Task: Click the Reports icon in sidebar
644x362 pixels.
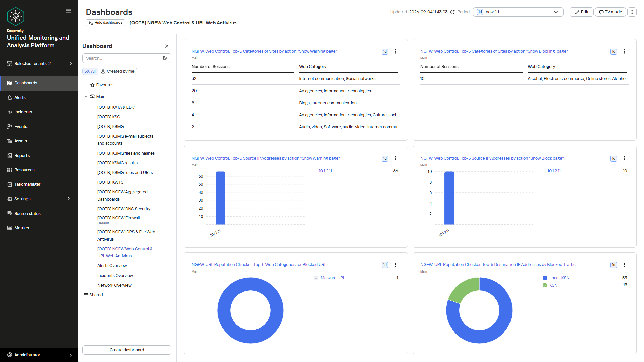Action: (x=10, y=156)
